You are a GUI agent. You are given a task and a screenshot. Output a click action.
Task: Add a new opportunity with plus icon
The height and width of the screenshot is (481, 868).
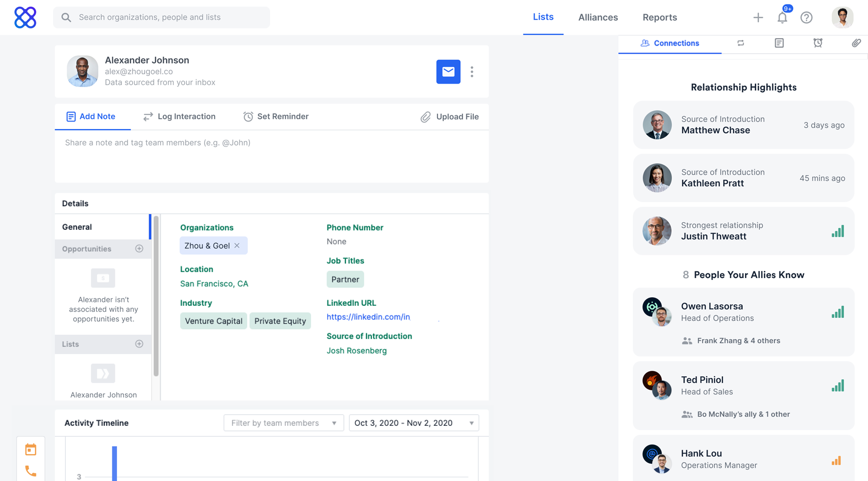click(x=139, y=249)
